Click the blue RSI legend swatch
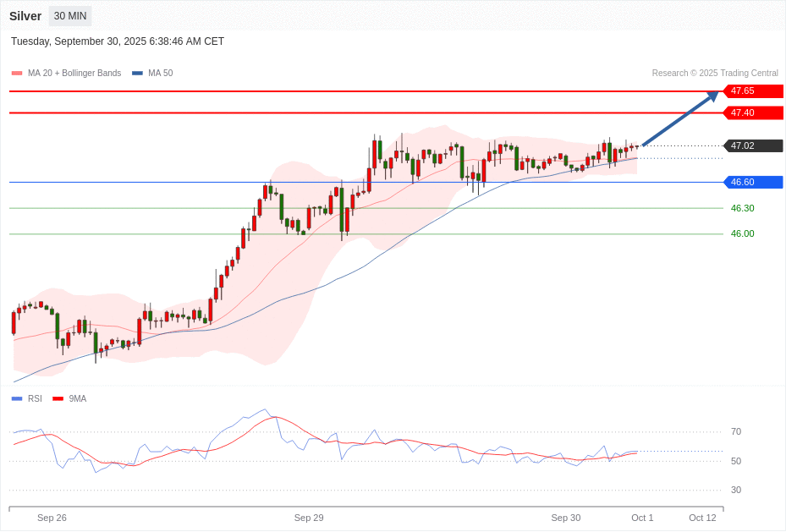786x532 pixels. [17, 398]
